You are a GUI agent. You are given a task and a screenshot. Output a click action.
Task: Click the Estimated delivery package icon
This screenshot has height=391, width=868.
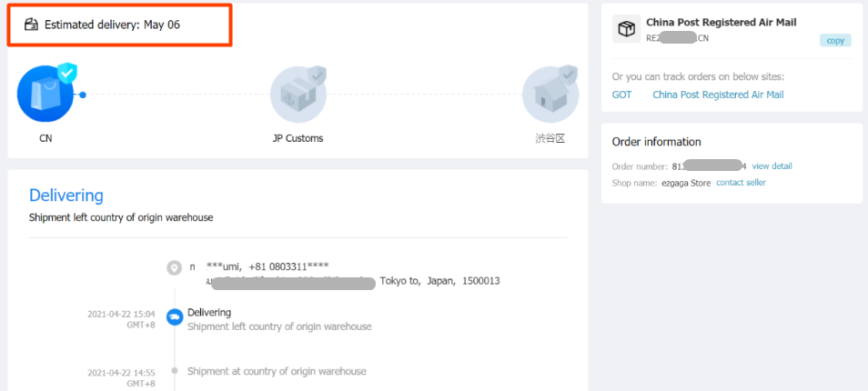pyautogui.click(x=31, y=25)
